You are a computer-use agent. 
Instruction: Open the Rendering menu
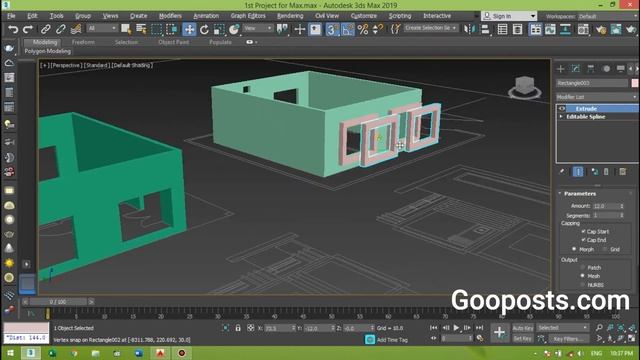290,16
